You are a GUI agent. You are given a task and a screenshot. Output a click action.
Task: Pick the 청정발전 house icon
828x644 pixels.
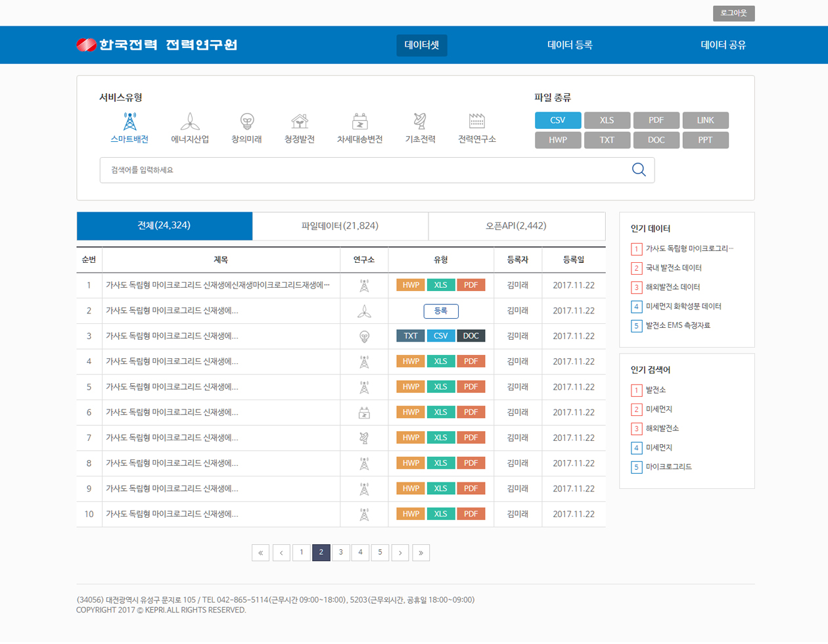[300, 122]
